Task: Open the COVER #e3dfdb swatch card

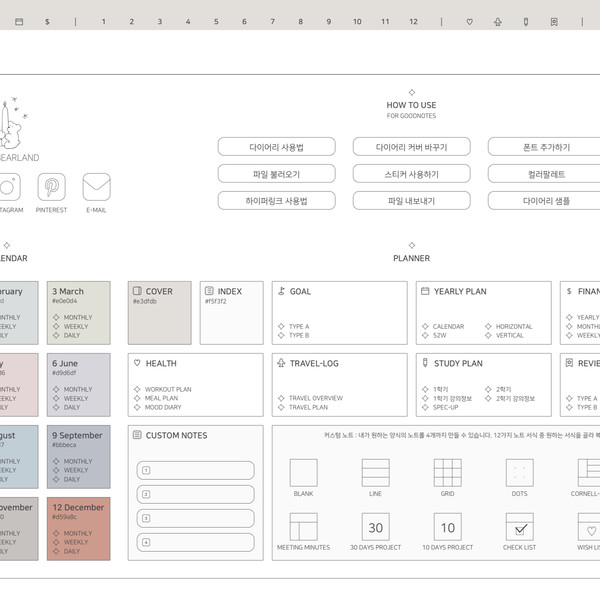Action: tap(160, 313)
